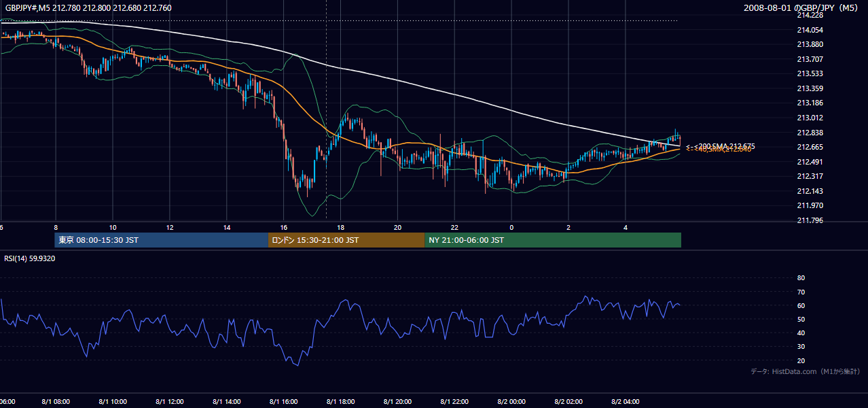Click the 214.228 price axis label
This screenshot has height=408, width=868.
[809, 15]
